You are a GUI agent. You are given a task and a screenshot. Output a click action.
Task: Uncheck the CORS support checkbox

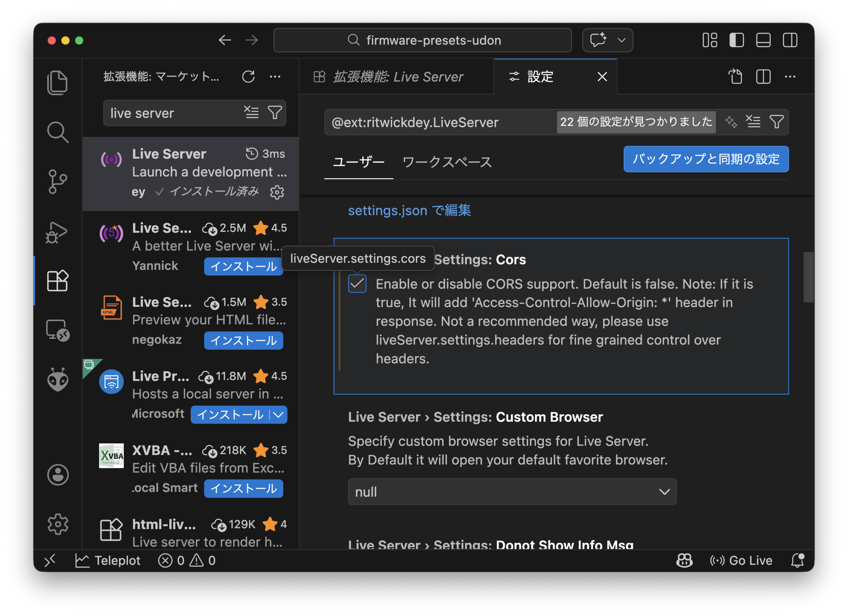point(357,284)
